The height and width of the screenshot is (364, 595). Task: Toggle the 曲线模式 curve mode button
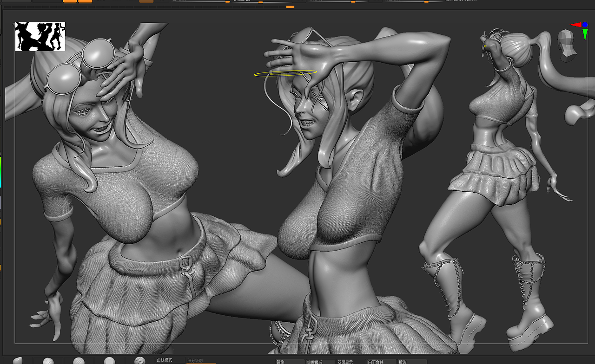click(x=170, y=360)
